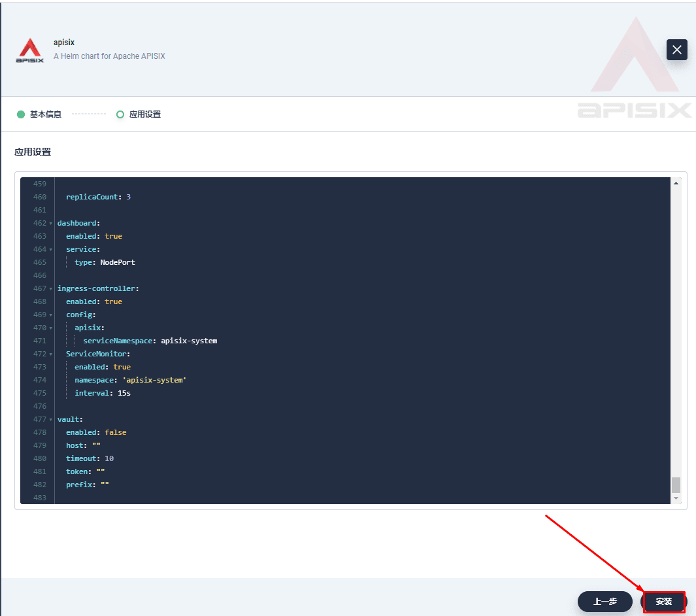696x616 pixels.
Task: Click serviceNamespace value apisix-system
Action: pos(189,341)
